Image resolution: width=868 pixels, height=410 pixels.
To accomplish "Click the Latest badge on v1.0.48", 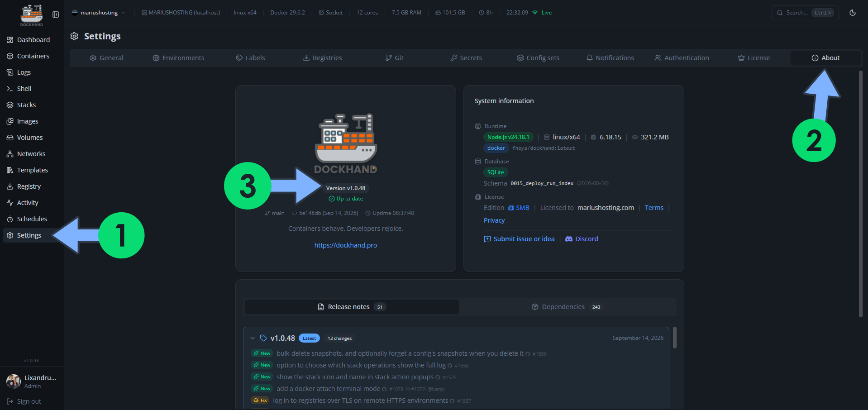I will [x=309, y=338].
